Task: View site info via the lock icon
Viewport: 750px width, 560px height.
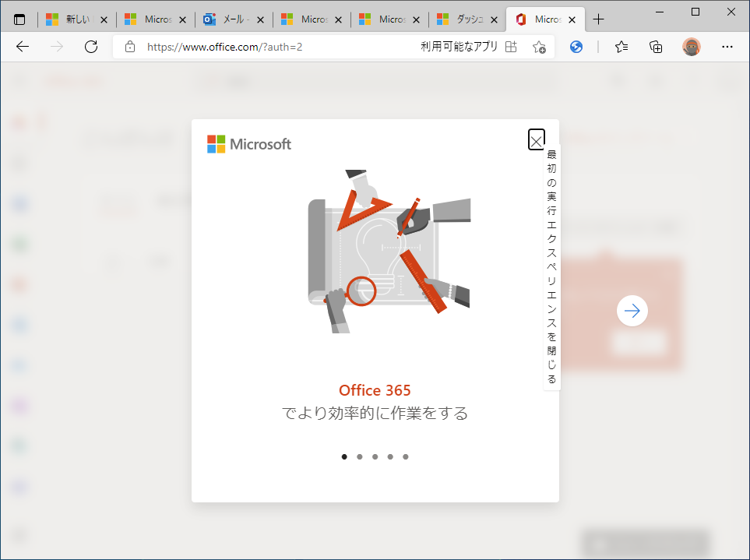Action: click(129, 47)
